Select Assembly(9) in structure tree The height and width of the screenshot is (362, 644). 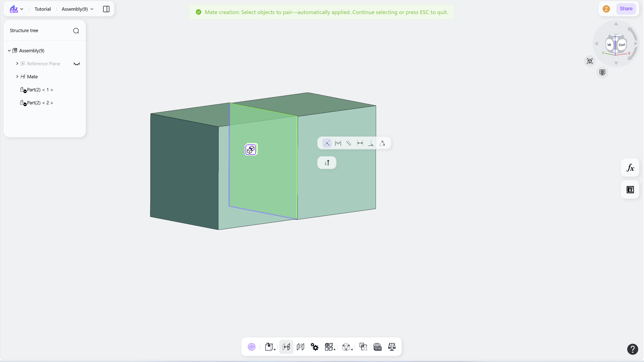(32, 51)
